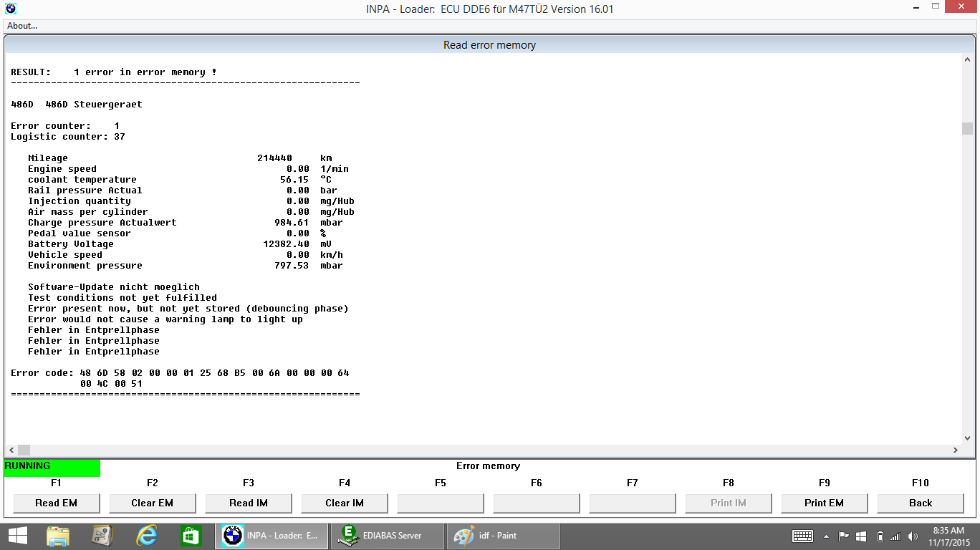This screenshot has height=550, width=980.
Task: Open the Windows Store taskbar icon
Action: click(x=191, y=536)
